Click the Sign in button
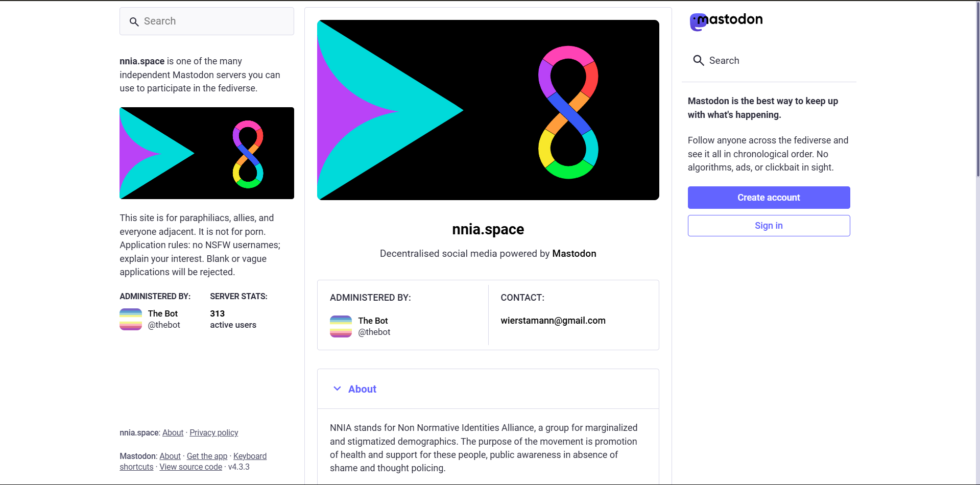The width and height of the screenshot is (980, 485). pos(769,226)
